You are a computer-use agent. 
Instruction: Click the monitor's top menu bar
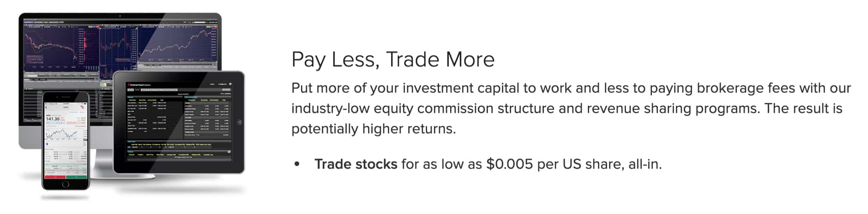click(x=120, y=22)
